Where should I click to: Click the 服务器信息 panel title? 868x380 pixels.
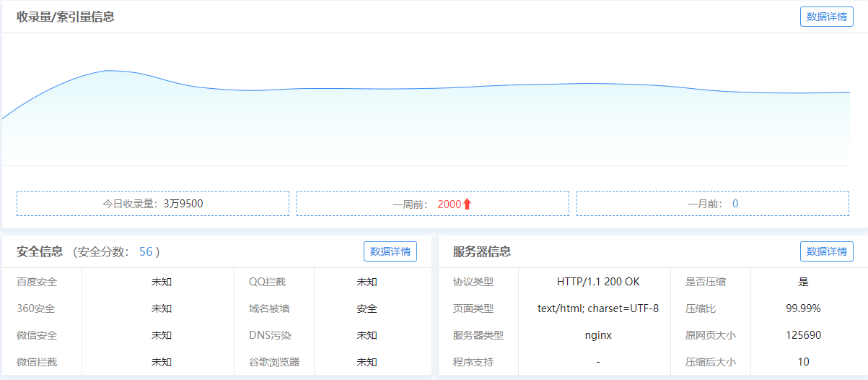click(x=482, y=251)
